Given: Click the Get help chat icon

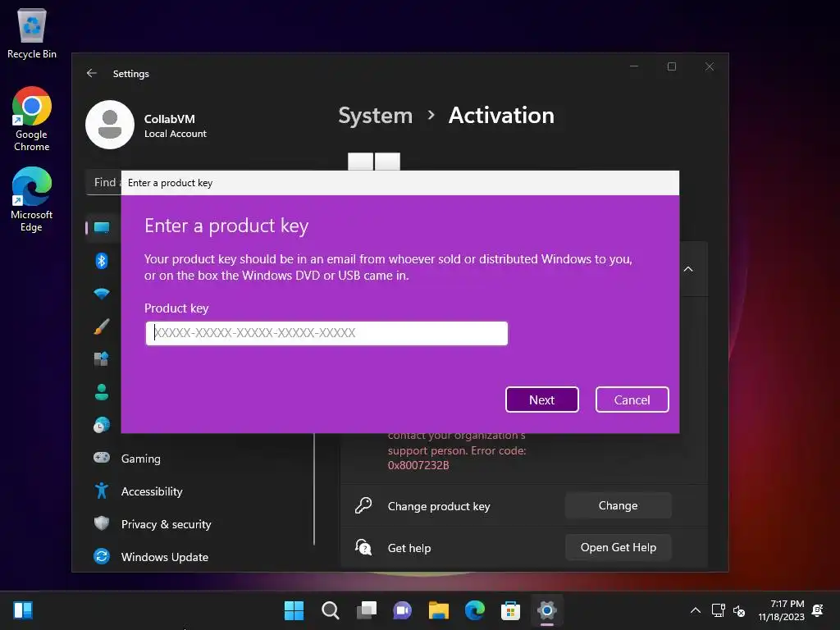Looking at the screenshot, I should [363, 547].
